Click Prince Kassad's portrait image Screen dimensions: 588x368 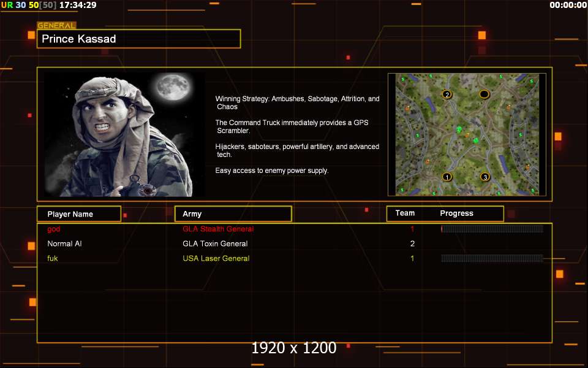pyautogui.click(x=124, y=134)
